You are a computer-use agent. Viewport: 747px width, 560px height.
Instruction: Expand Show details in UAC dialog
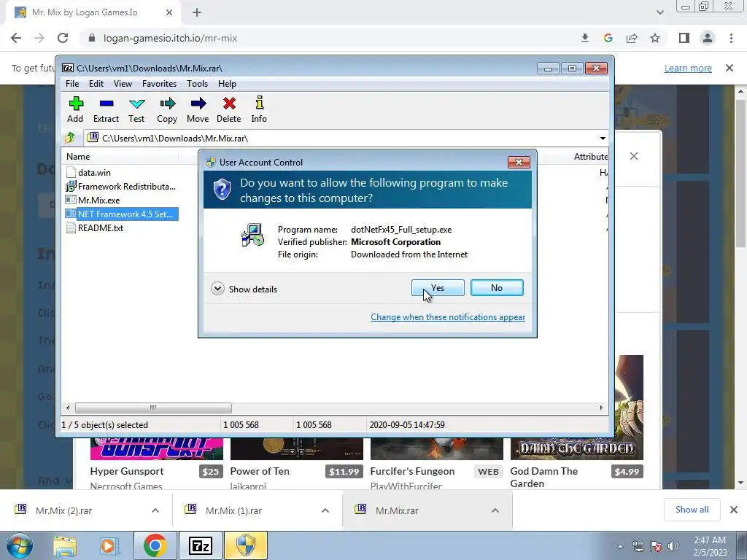[244, 289]
